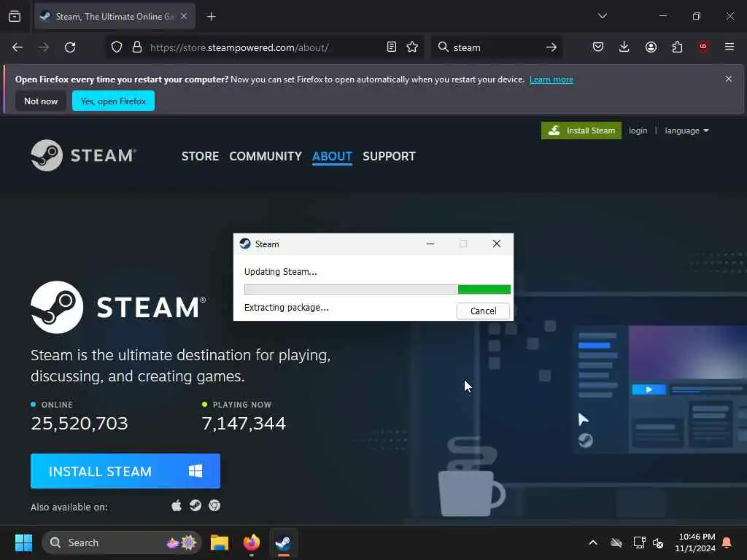Open the SUPPORT menu item
This screenshot has width=747, height=560.
390,156
